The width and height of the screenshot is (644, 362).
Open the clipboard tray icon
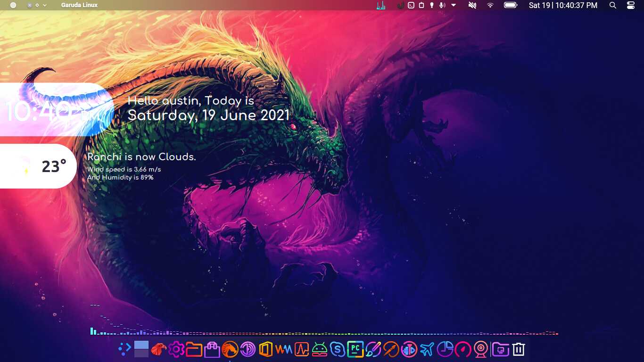coord(421,5)
